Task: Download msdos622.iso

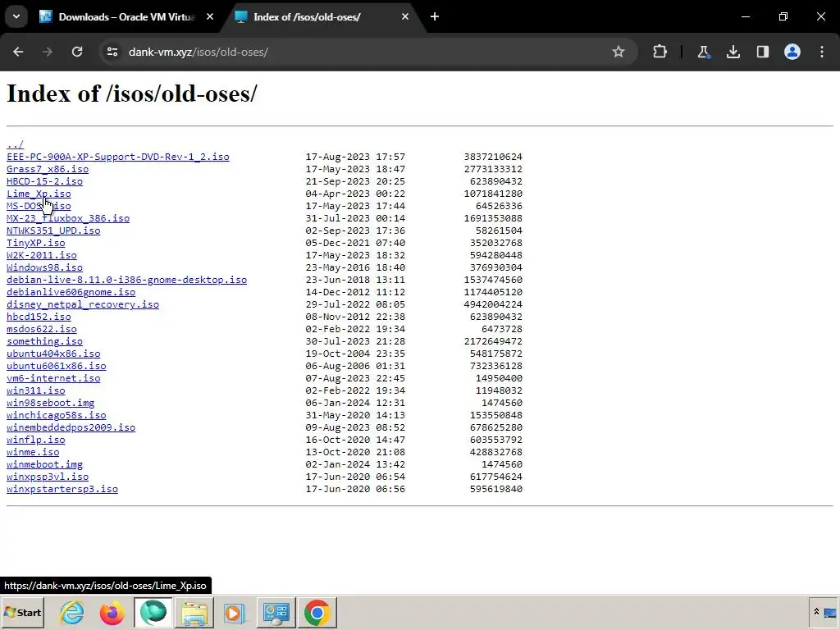Action: [42, 330]
